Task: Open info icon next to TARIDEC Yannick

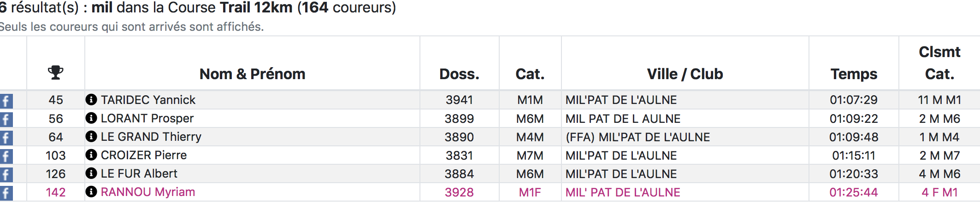Action: 91,99
